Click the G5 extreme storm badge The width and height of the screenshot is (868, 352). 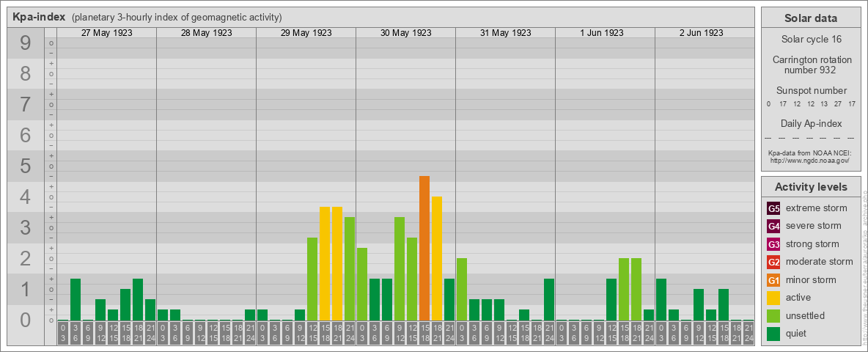pos(773,209)
